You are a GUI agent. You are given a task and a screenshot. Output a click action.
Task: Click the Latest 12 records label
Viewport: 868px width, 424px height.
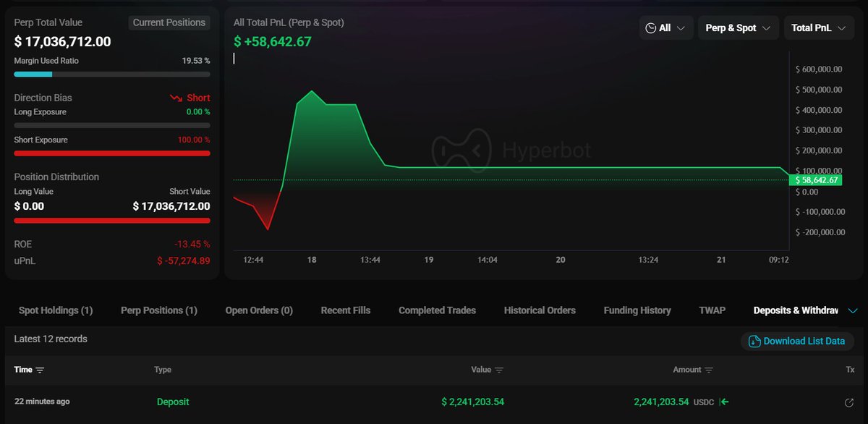(x=51, y=339)
